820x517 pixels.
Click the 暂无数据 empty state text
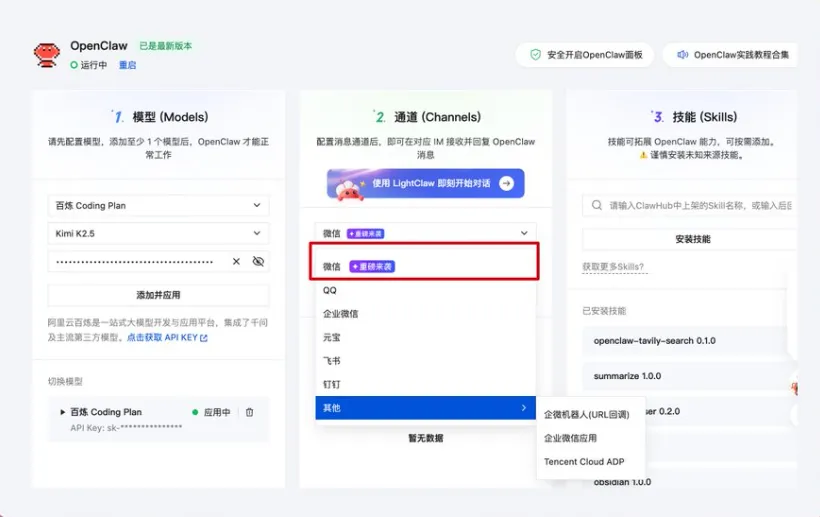point(426,438)
